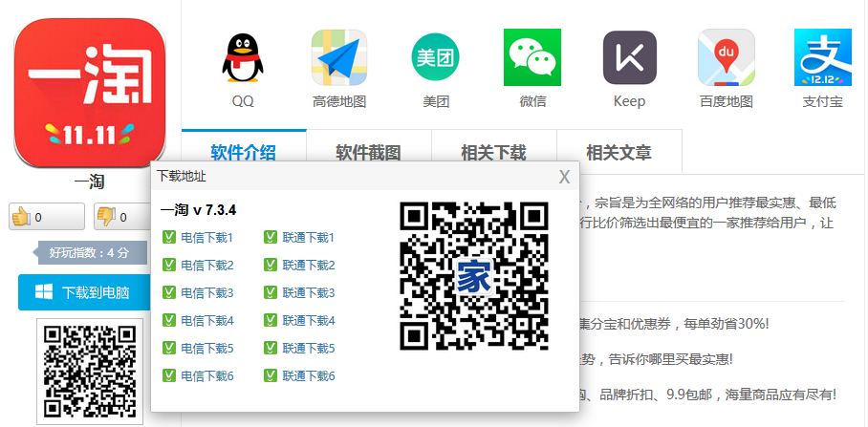Open the QQ penguin app icon
The width and height of the screenshot is (868, 427).
pos(243,57)
